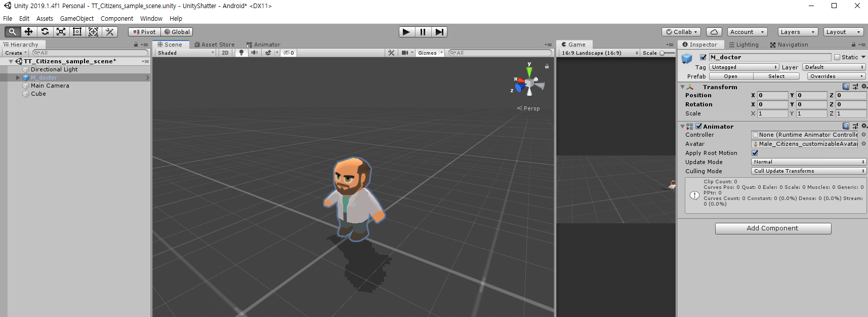Toggle scene audio with the speaker icon
This screenshot has height=317, width=868.
[x=255, y=53]
